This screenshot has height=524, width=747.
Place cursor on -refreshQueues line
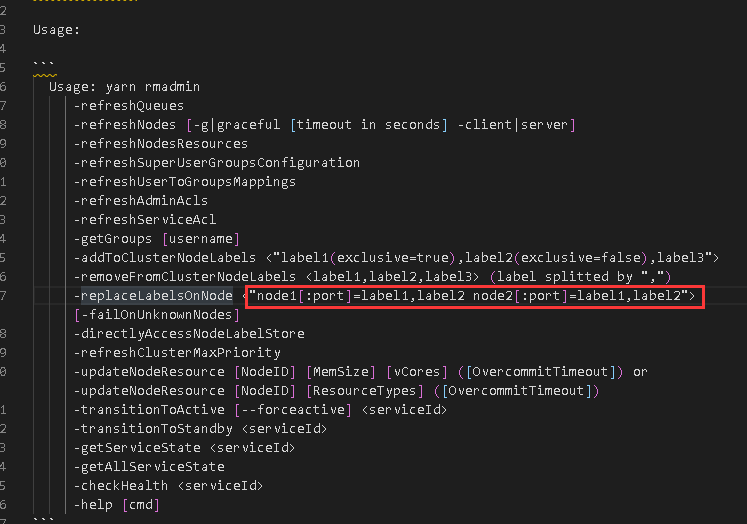129,106
